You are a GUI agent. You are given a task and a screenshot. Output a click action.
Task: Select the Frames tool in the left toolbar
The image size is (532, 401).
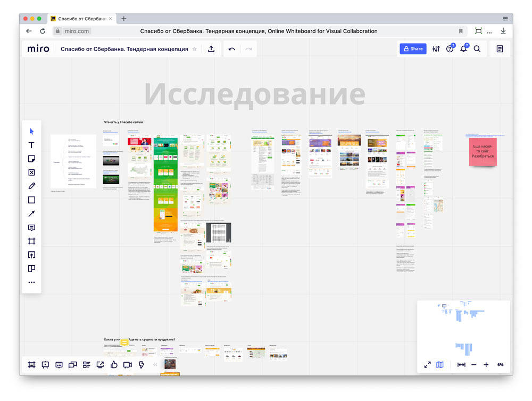tap(31, 241)
